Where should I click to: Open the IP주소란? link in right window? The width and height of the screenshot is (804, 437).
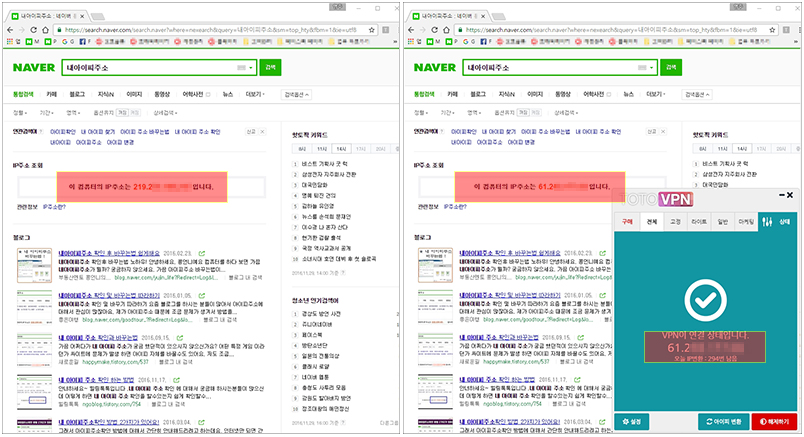coord(455,207)
